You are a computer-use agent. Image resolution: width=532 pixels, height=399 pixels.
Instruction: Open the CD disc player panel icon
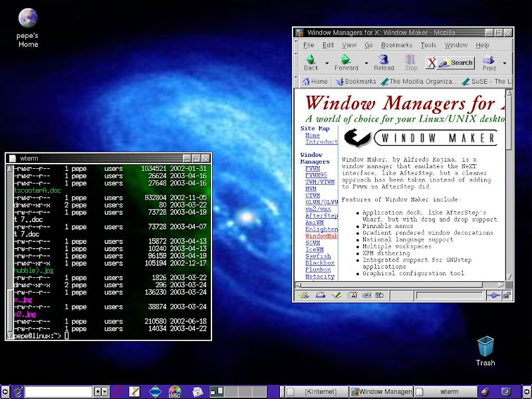coord(175,392)
